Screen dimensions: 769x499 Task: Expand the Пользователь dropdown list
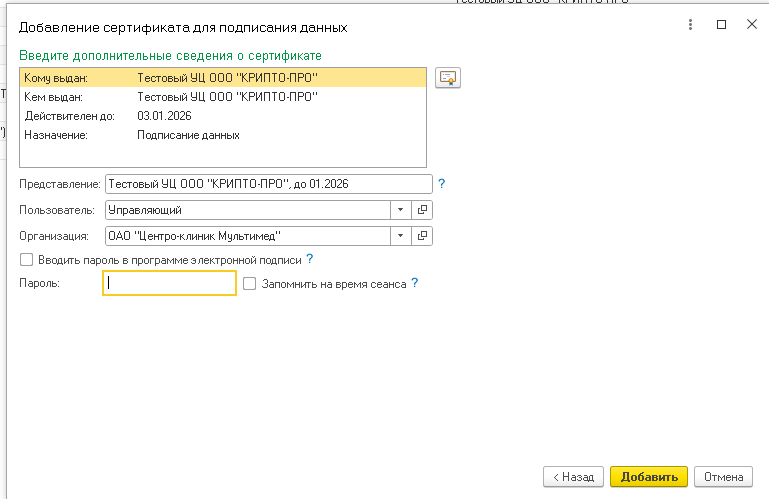point(400,210)
